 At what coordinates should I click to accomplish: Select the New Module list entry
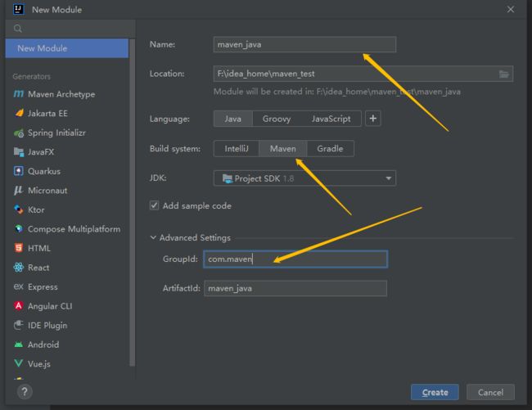67,48
